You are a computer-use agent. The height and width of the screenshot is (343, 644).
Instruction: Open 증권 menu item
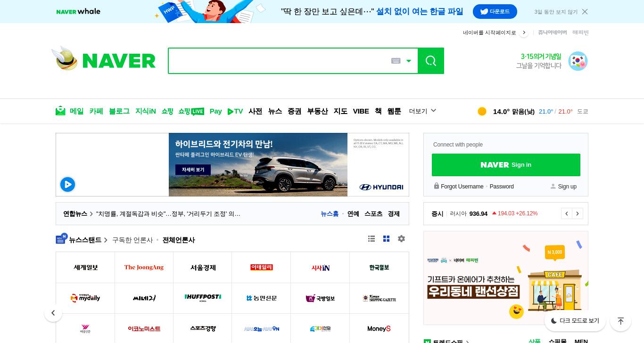click(x=295, y=111)
